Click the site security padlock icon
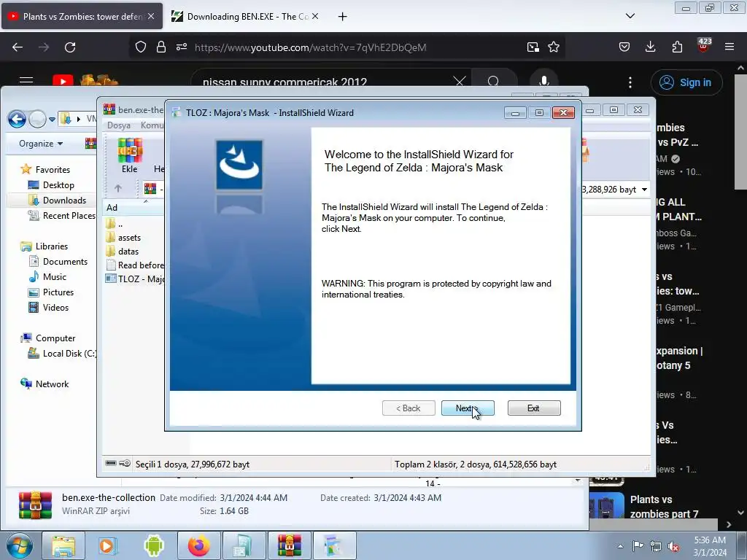This screenshot has width=747, height=560. tap(161, 47)
